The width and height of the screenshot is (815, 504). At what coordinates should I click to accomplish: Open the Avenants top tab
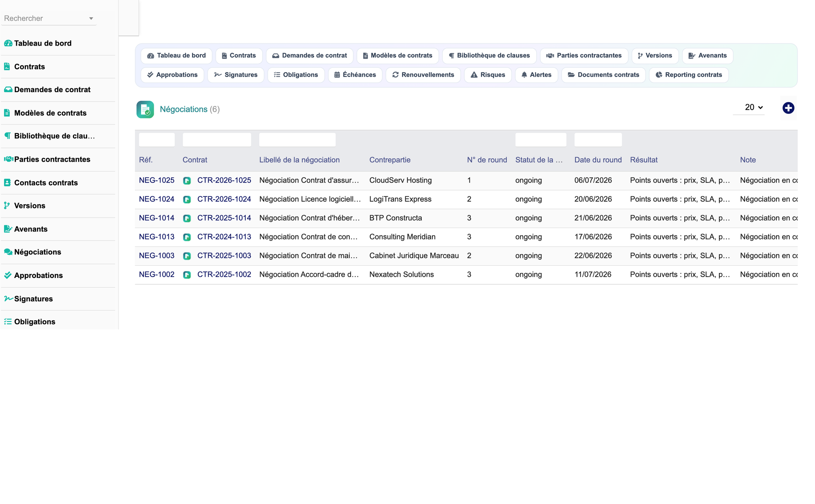(x=707, y=56)
